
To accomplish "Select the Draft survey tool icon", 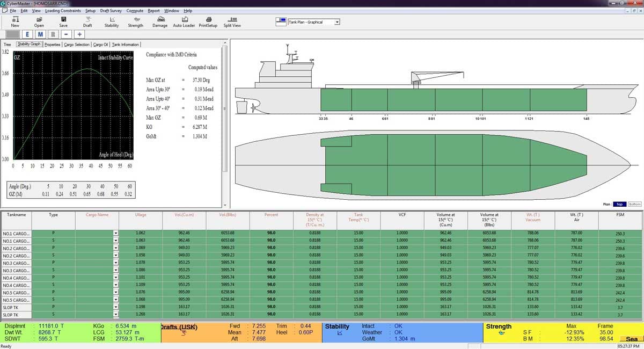I will point(87,21).
